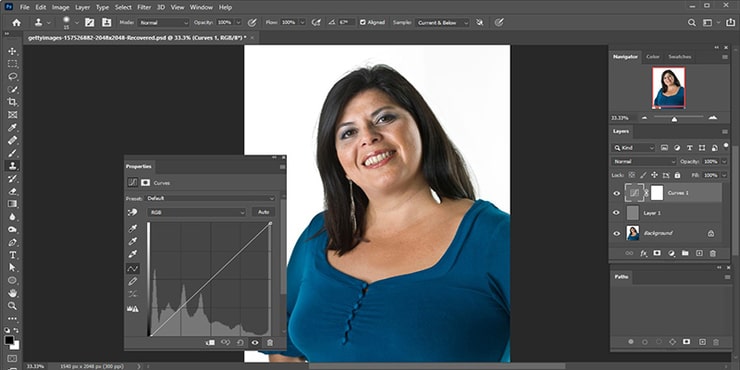Hide Layer 1 visibility eye

(616, 213)
